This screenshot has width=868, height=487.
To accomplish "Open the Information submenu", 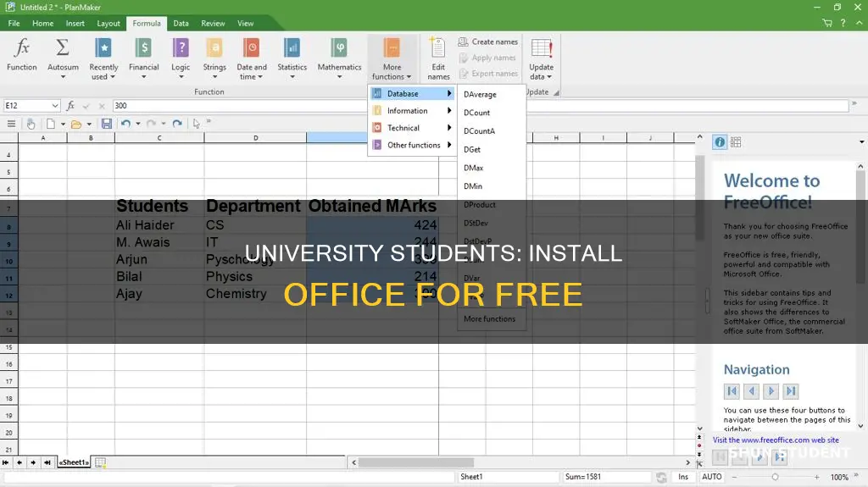I will click(413, 111).
